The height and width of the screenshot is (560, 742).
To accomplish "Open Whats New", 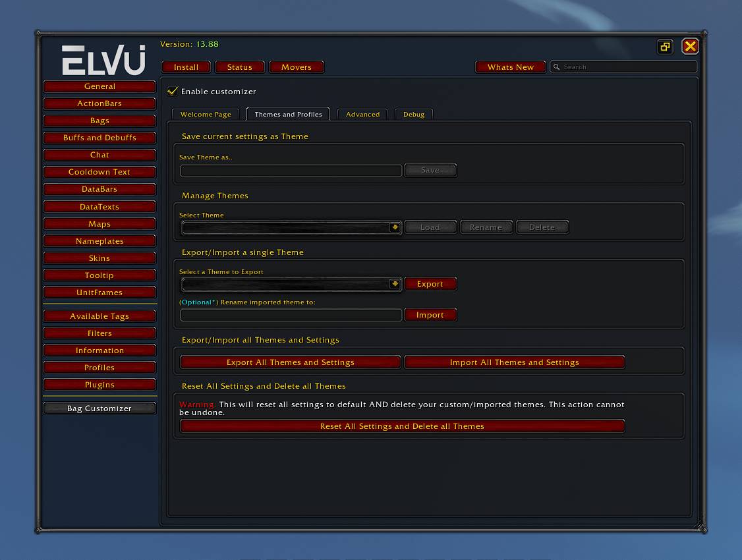I will point(511,67).
